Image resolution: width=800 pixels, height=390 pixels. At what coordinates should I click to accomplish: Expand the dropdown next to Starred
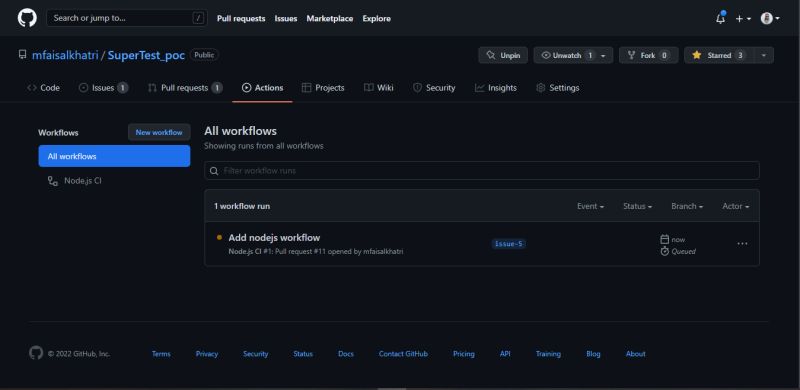[763, 55]
